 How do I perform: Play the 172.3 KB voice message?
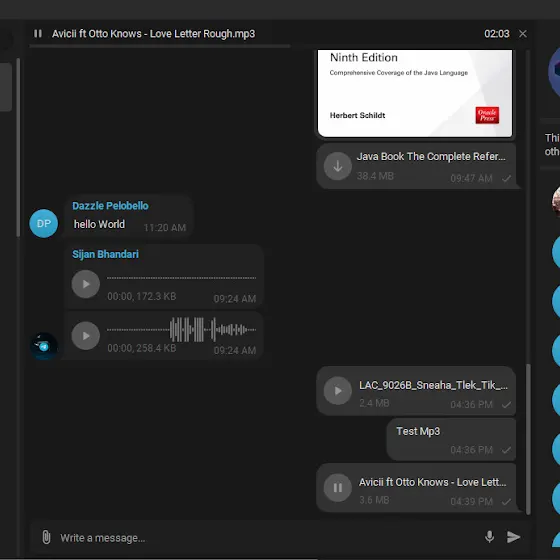click(x=86, y=284)
